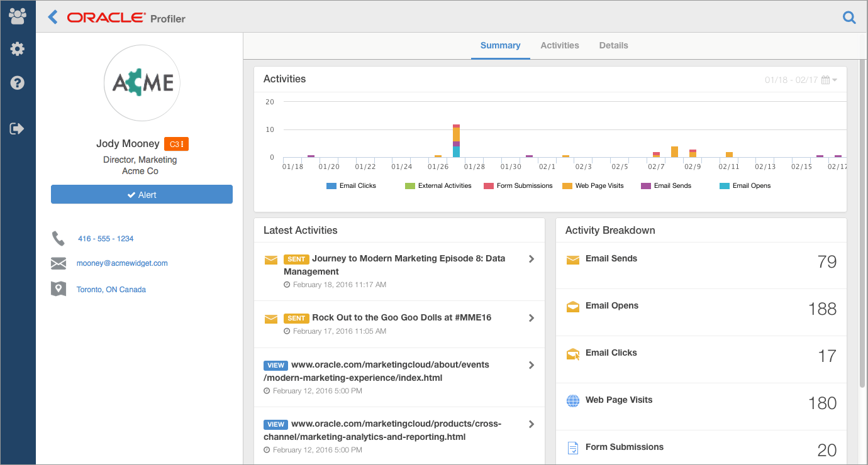The image size is (868, 465).
Task: Open search with the magnifier icon
Action: point(849,18)
